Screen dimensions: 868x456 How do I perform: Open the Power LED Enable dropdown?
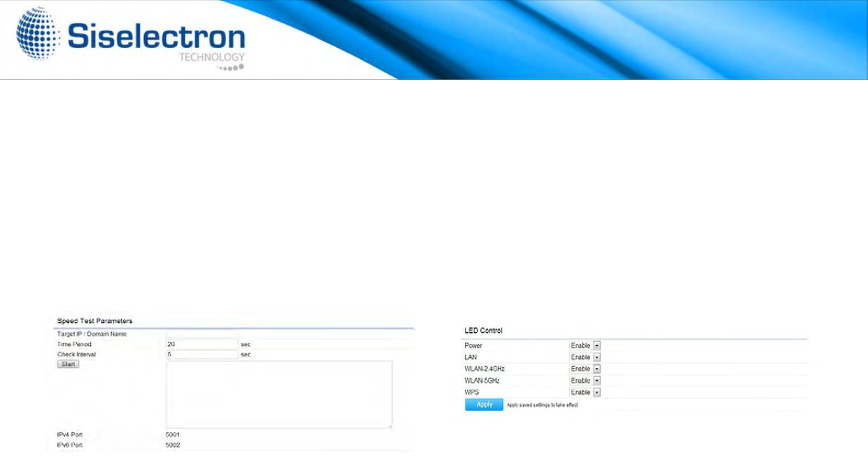(x=585, y=346)
